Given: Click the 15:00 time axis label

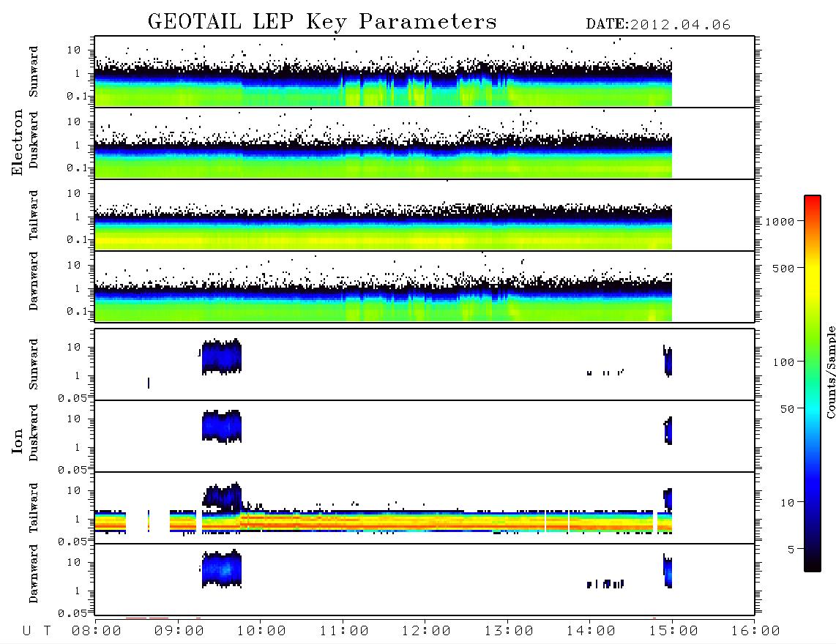Looking at the screenshot, I should point(673,632).
